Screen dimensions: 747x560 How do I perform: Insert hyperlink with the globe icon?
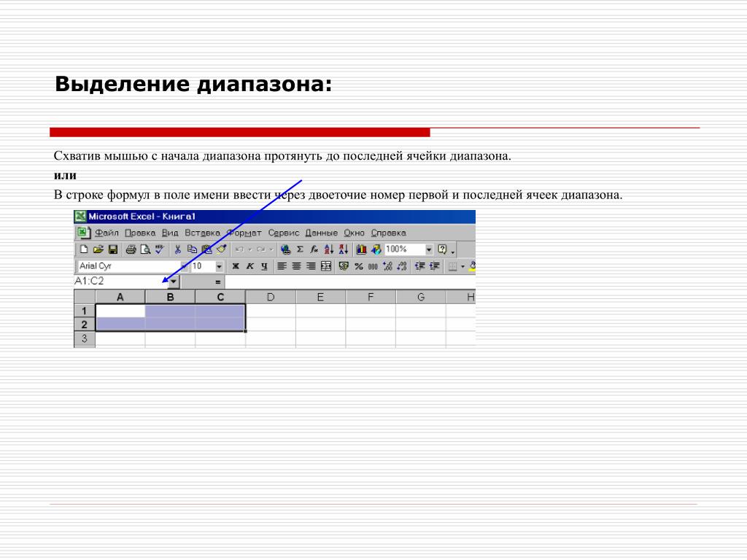(286, 249)
